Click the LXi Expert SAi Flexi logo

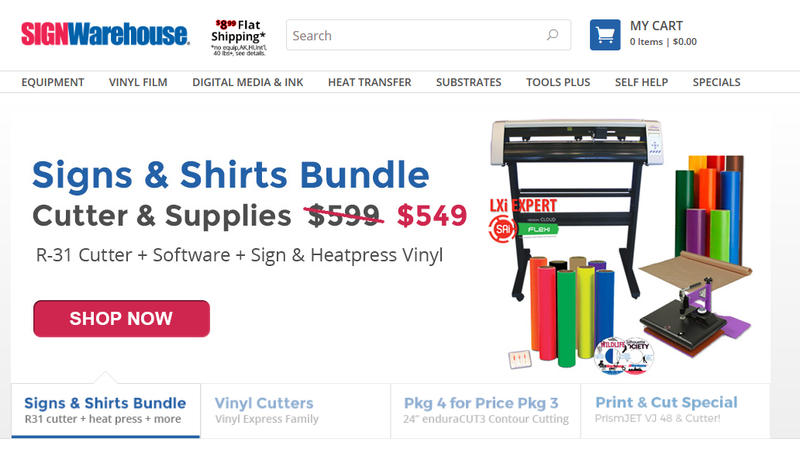pos(523,219)
